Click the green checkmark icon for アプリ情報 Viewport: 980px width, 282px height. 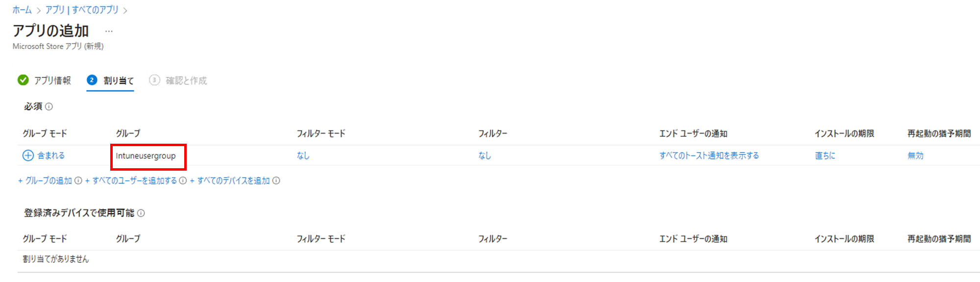[x=23, y=80]
